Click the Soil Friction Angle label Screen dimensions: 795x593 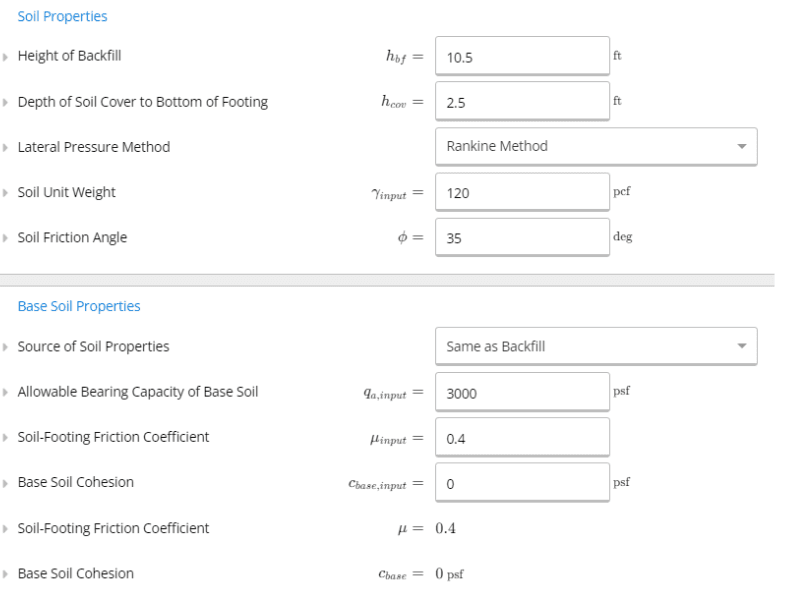tap(73, 238)
